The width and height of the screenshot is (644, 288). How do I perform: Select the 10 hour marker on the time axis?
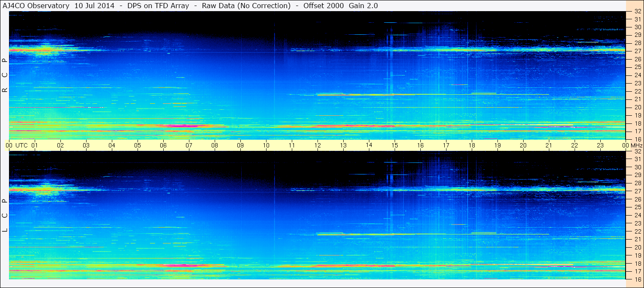coord(266,145)
